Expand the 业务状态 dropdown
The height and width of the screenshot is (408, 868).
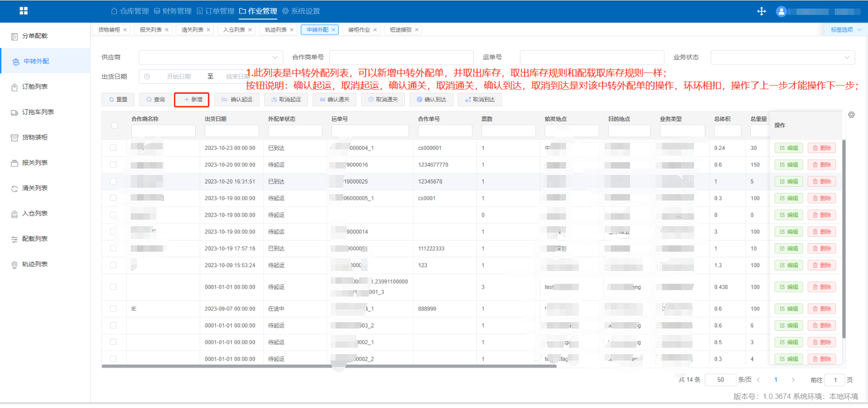pyautogui.click(x=782, y=57)
